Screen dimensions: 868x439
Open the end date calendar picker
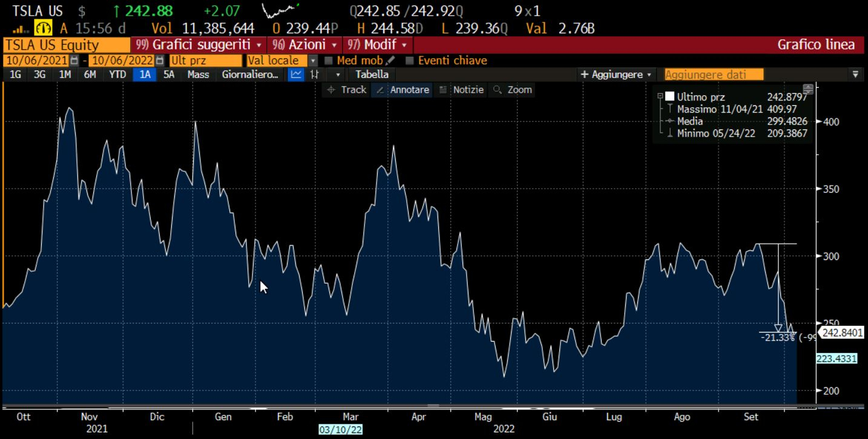160,60
